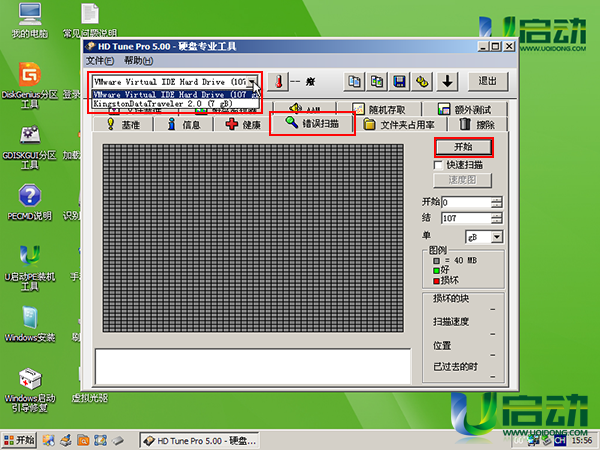Open the 常见问题说明 document icon
600x450 pixels.
pos(90,21)
